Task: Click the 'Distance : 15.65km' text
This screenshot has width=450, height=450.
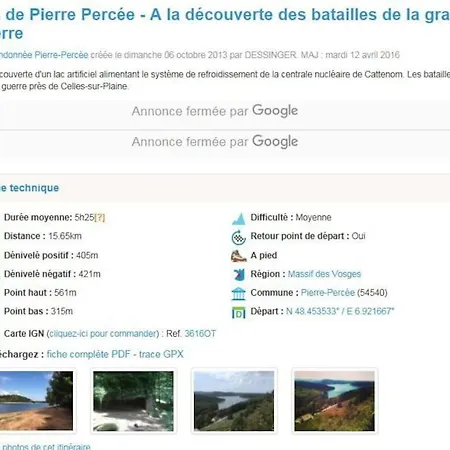Action: (43, 236)
